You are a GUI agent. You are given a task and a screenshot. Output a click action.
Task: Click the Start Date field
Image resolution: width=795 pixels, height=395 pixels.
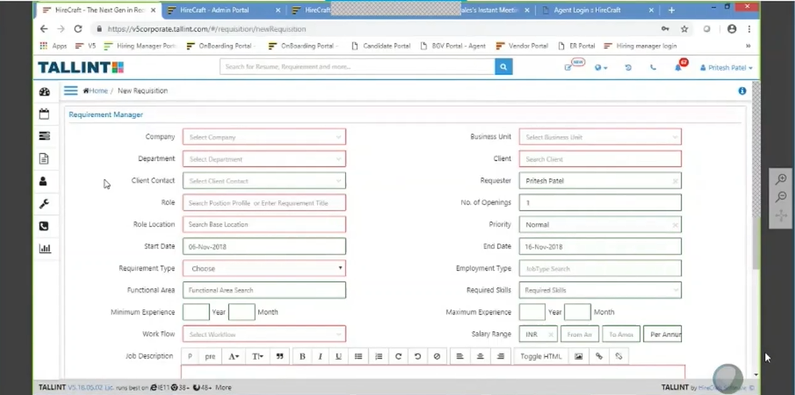point(264,246)
